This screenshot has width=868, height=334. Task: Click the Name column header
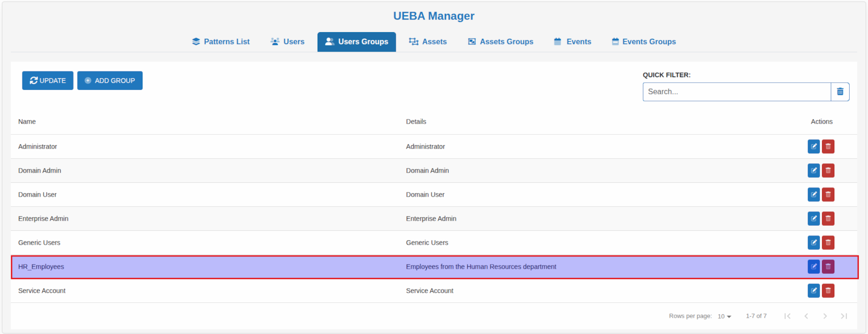tap(27, 122)
